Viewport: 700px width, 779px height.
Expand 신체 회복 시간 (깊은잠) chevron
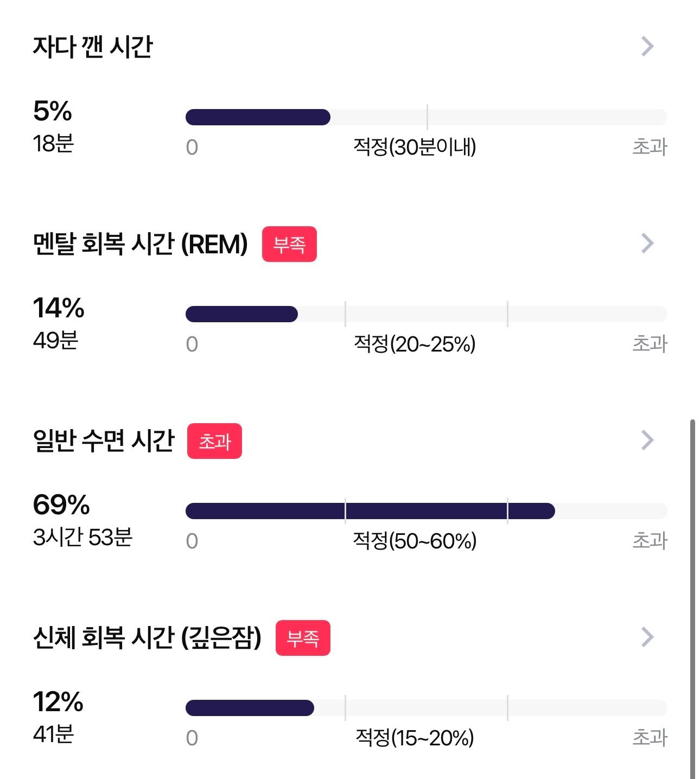click(647, 637)
